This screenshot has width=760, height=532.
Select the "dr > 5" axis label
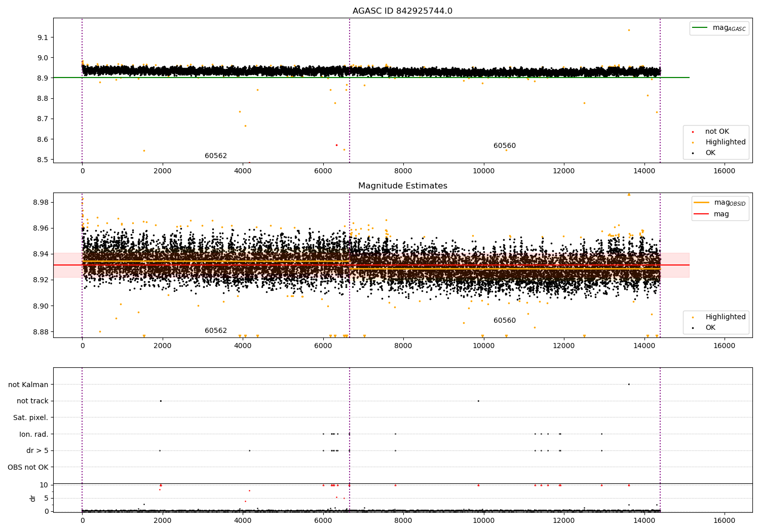[x=37, y=451]
